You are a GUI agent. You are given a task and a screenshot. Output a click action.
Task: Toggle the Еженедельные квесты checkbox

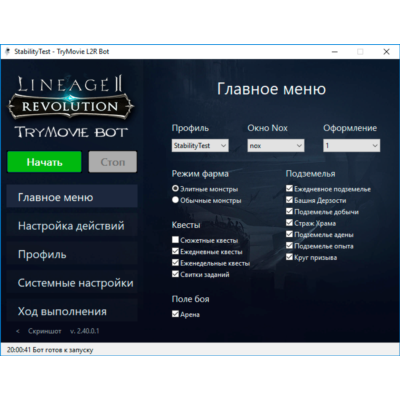click(175, 262)
